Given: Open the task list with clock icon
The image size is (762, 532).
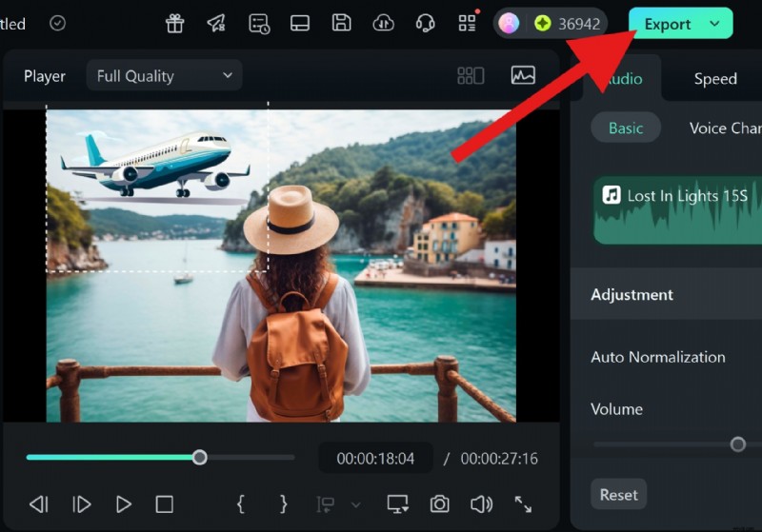Looking at the screenshot, I should click(x=259, y=23).
